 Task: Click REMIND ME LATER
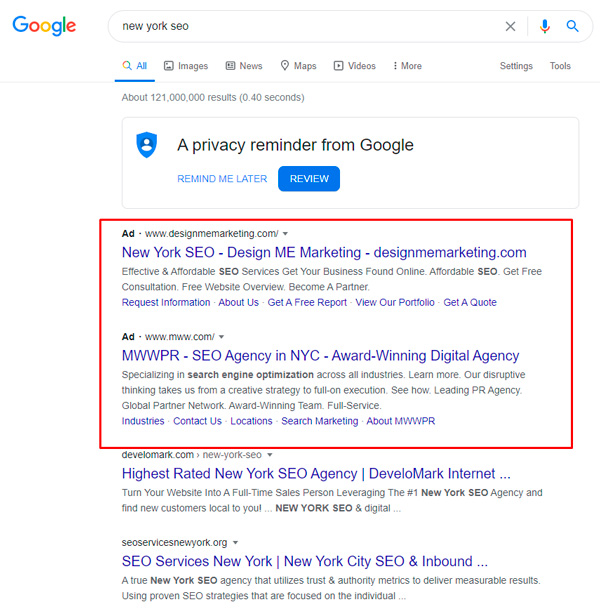pyautogui.click(x=222, y=179)
